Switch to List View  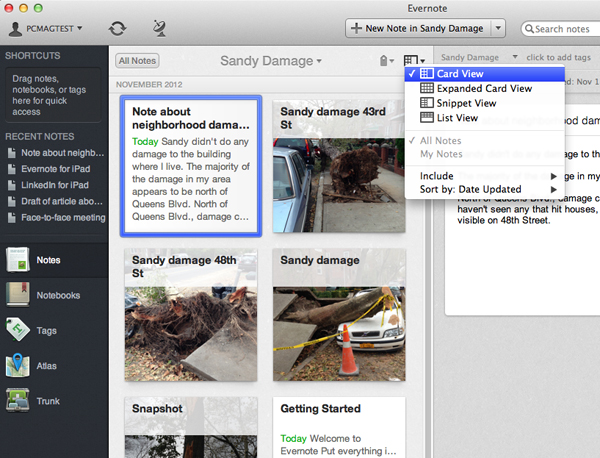pyautogui.click(x=485, y=117)
